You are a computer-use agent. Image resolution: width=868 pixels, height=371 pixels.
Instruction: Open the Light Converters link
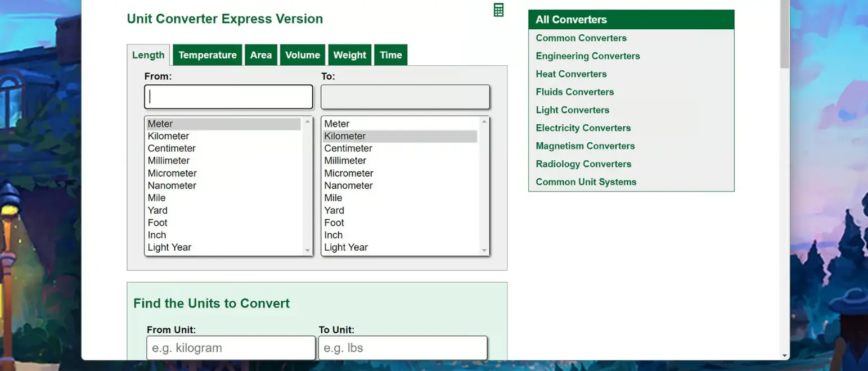click(x=573, y=110)
